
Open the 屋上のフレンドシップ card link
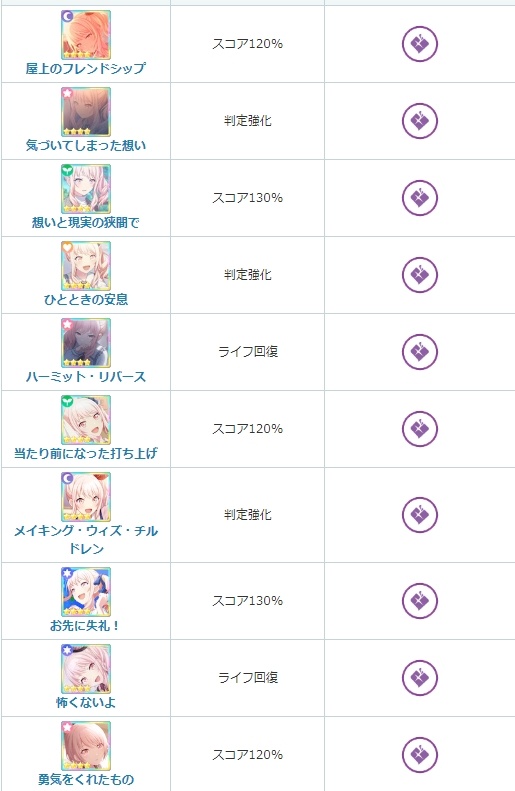(86, 68)
